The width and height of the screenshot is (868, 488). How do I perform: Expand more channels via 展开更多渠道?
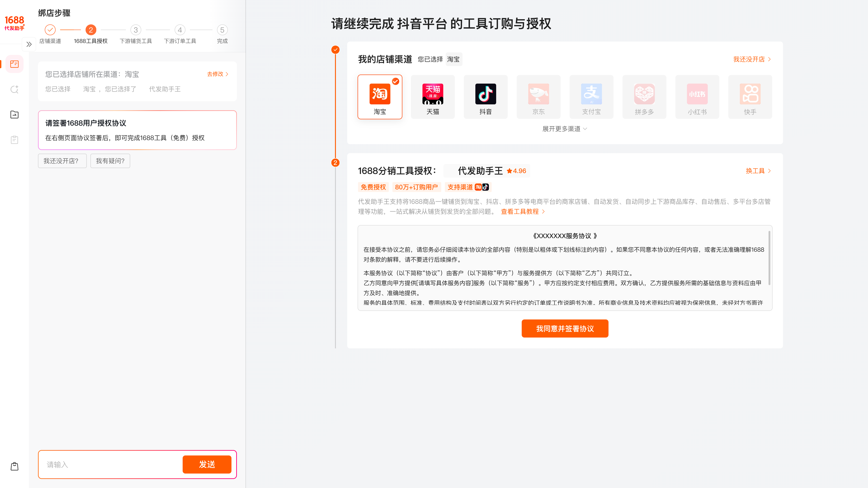(x=565, y=129)
